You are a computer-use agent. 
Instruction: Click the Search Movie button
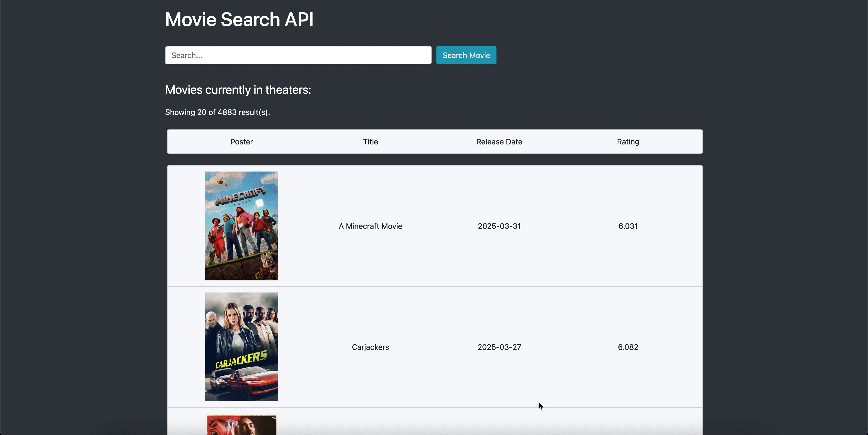(466, 55)
